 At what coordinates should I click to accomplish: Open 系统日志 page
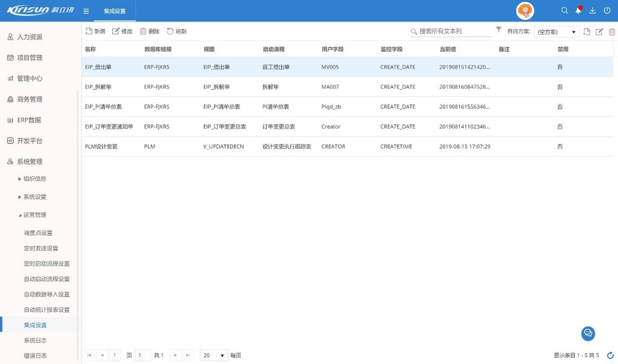(x=35, y=341)
